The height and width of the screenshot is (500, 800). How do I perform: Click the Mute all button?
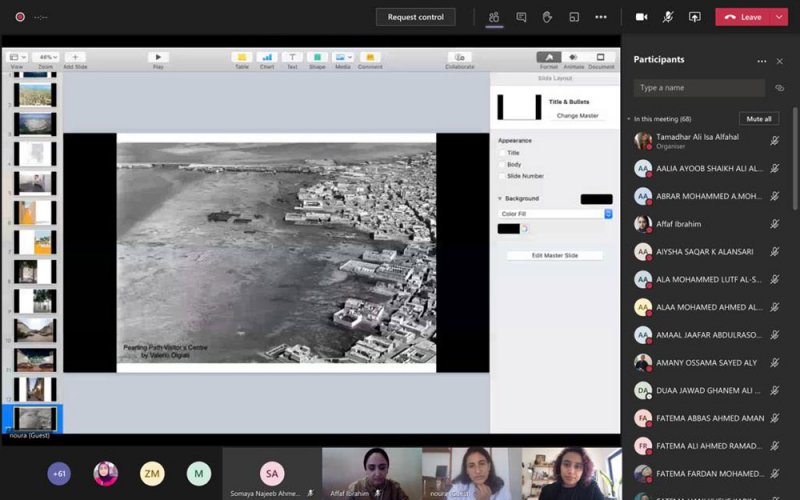759,119
